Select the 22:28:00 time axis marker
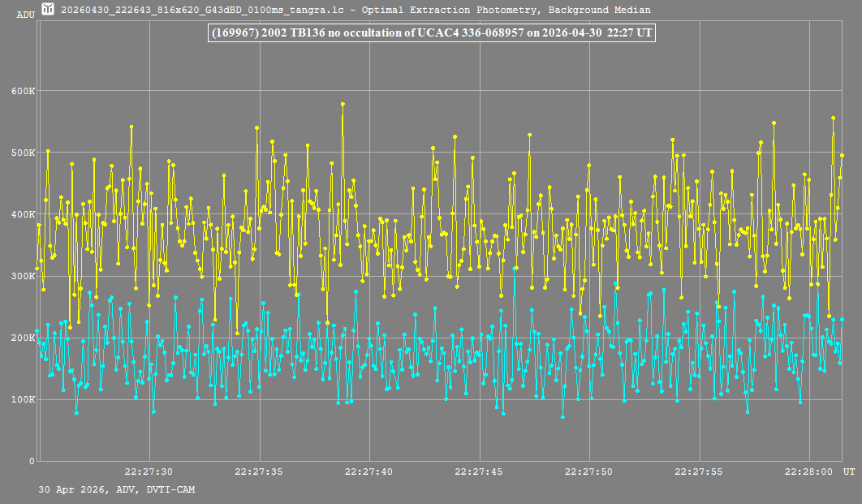Viewport: 862px width, 504px height. pos(808,472)
